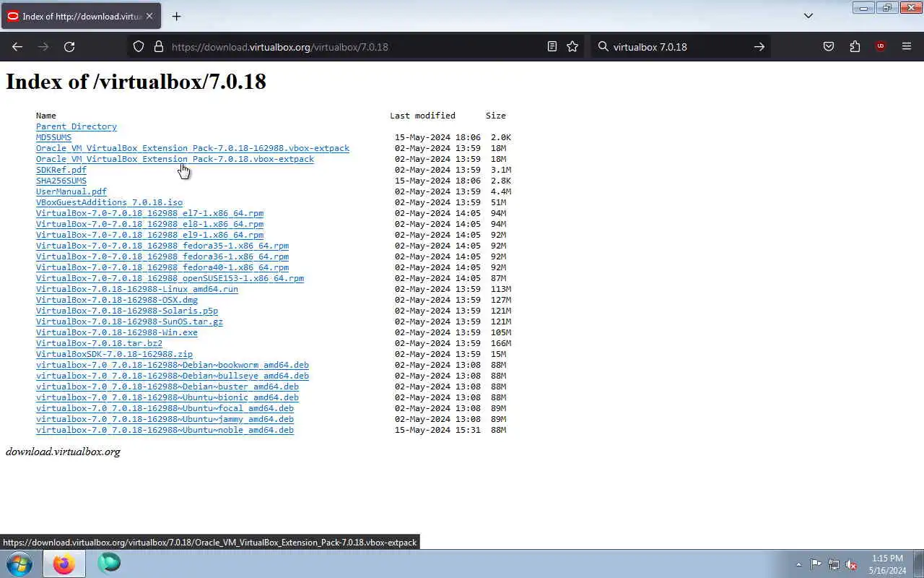Select the Index of download.virtualbox tab

coord(81,16)
